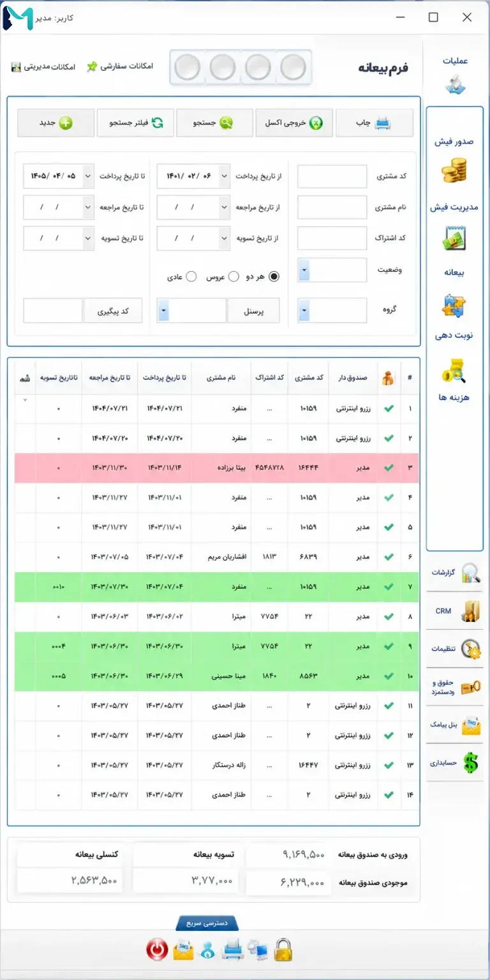Click the کد پیگیری text input
The width and height of the screenshot is (490, 980).
click(x=53, y=311)
